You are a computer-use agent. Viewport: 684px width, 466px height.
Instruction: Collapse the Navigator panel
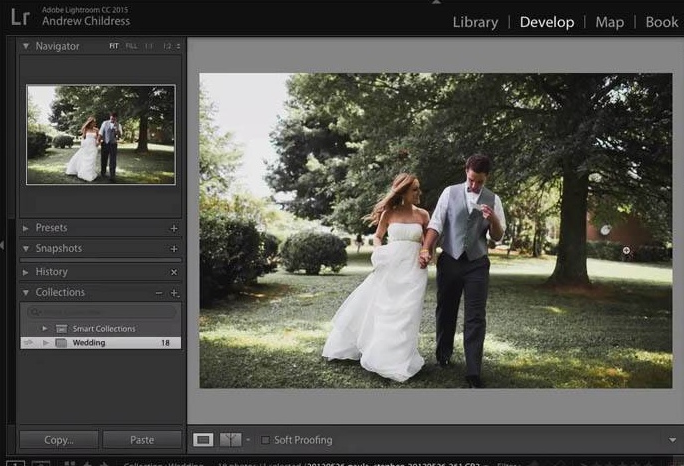tap(26, 47)
